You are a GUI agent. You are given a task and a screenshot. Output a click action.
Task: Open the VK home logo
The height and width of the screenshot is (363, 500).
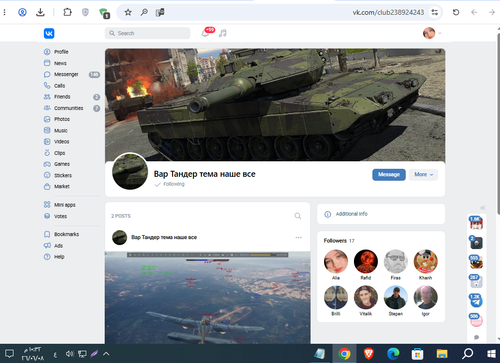click(x=49, y=33)
